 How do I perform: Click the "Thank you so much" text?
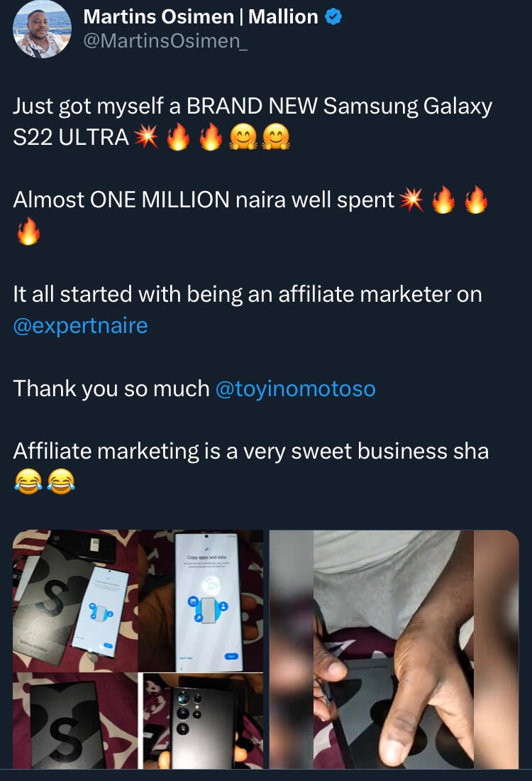[111, 389]
